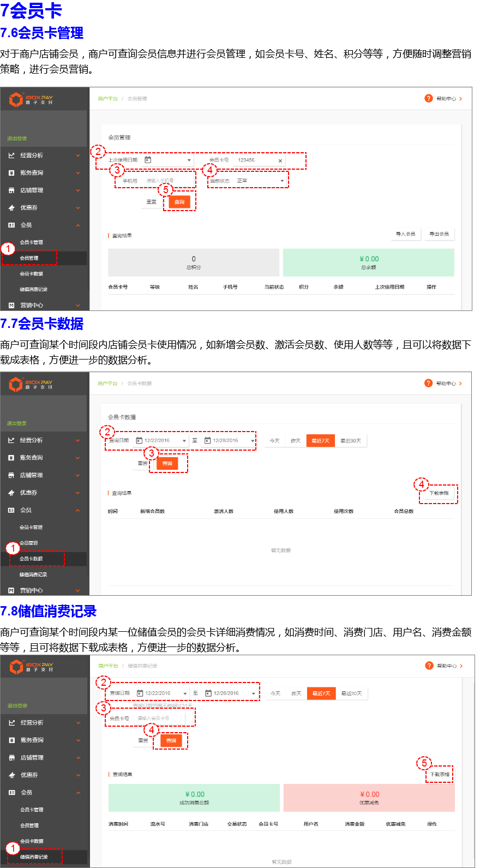Click 退出登录 link on 储值消费记录 page
Screen dimensions: 480x868
(17, 706)
